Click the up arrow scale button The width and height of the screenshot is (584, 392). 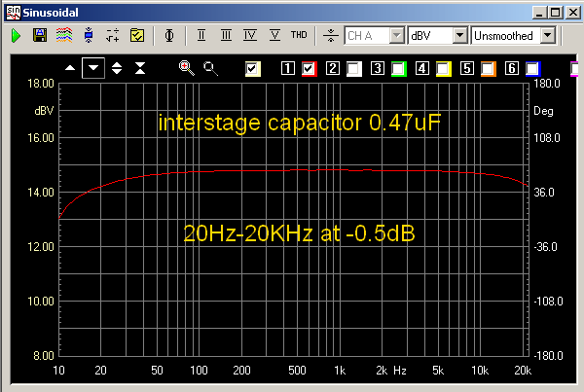69,68
